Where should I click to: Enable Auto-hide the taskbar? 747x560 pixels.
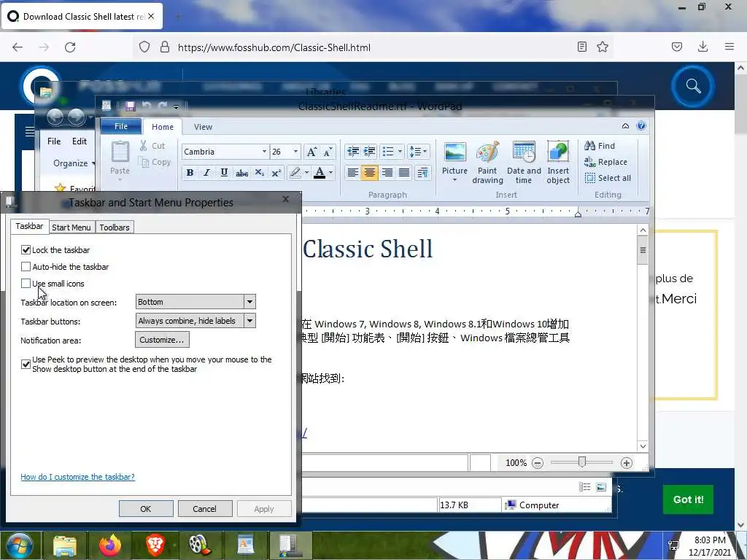(x=26, y=267)
